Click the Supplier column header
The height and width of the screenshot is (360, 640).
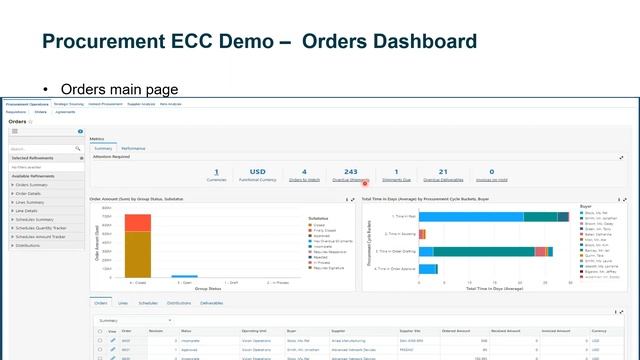click(x=338, y=331)
